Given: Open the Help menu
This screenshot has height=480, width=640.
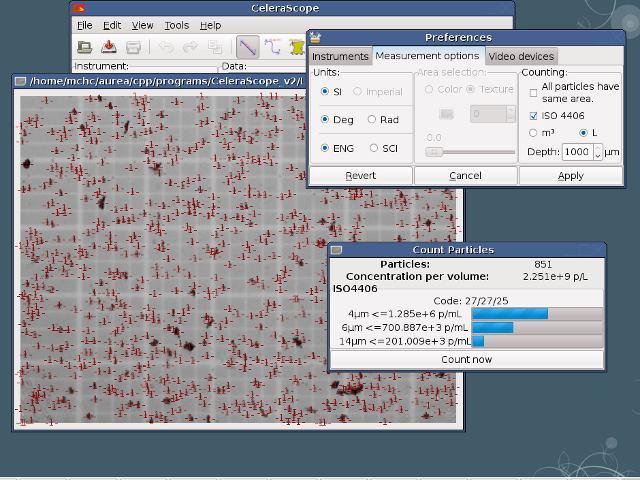Looking at the screenshot, I should [x=210, y=25].
